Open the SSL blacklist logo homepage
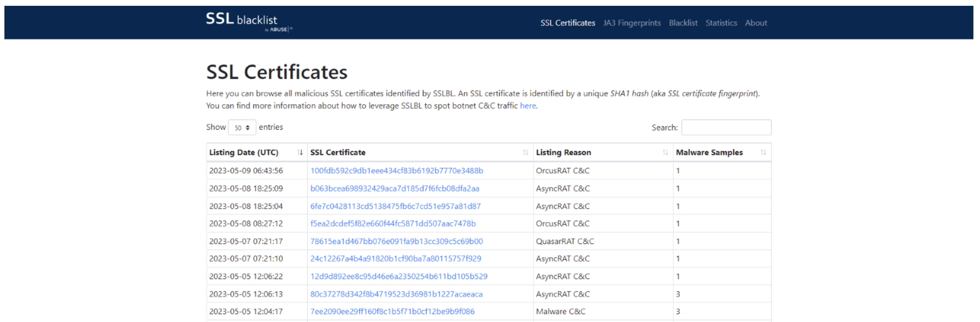 pyautogui.click(x=249, y=22)
